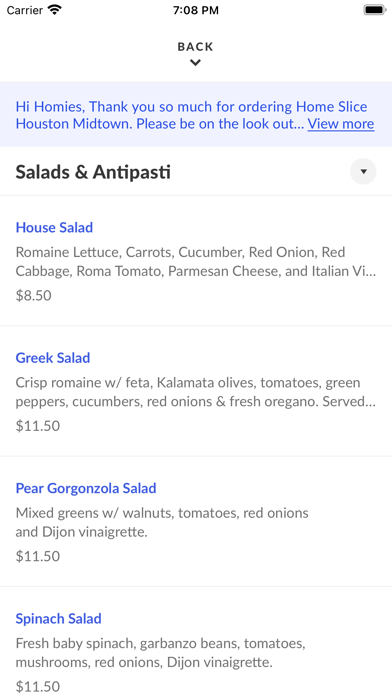The width and height of the screenshot is (392, 696).
Task: Tap the Pear Gorgonzola $11.50 price
Action: [x=38, y=556]
